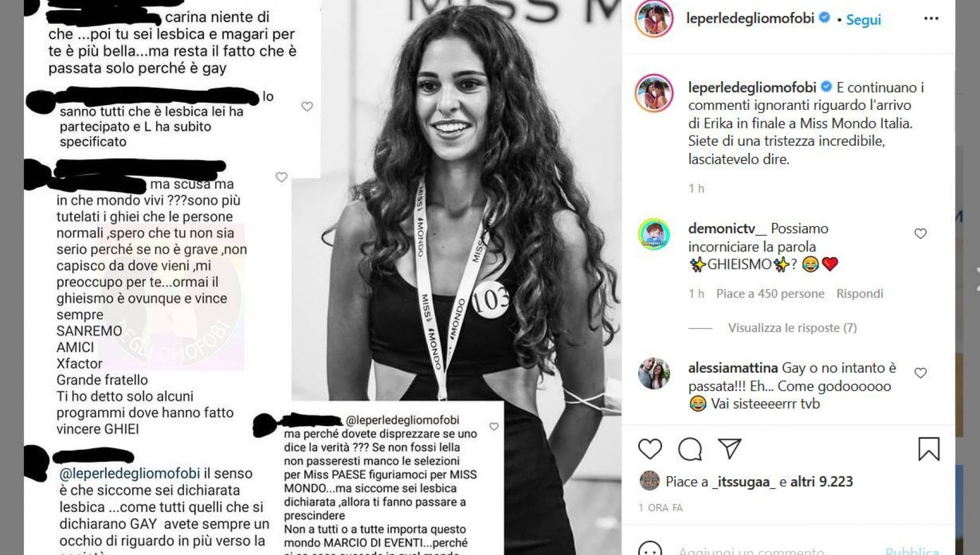Open alessiamattina profile picture
The image size is (980, 555).
654,373
